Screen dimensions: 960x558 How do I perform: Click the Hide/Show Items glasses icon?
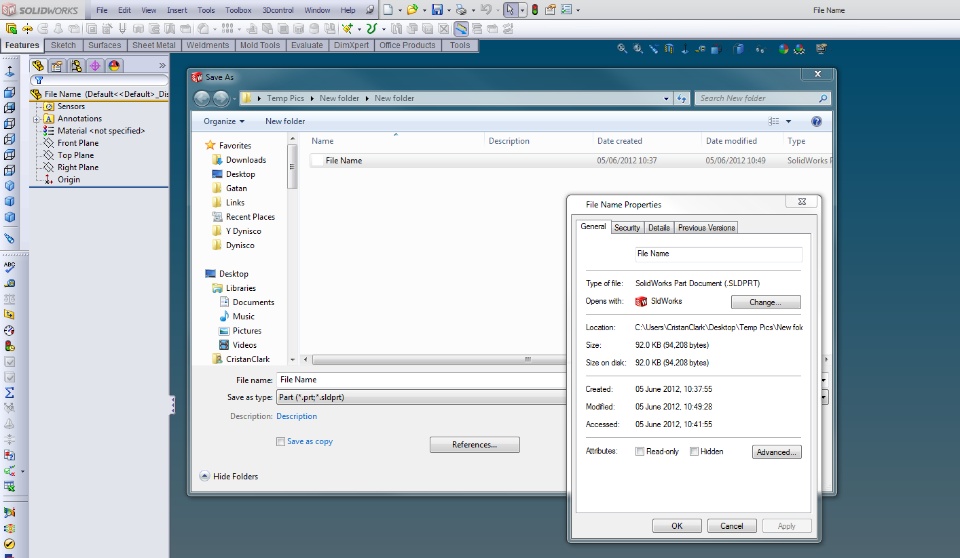760,49
